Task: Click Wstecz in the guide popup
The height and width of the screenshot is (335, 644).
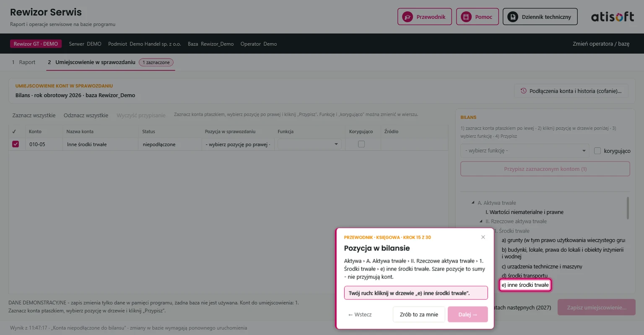Action: click(360, 314)
